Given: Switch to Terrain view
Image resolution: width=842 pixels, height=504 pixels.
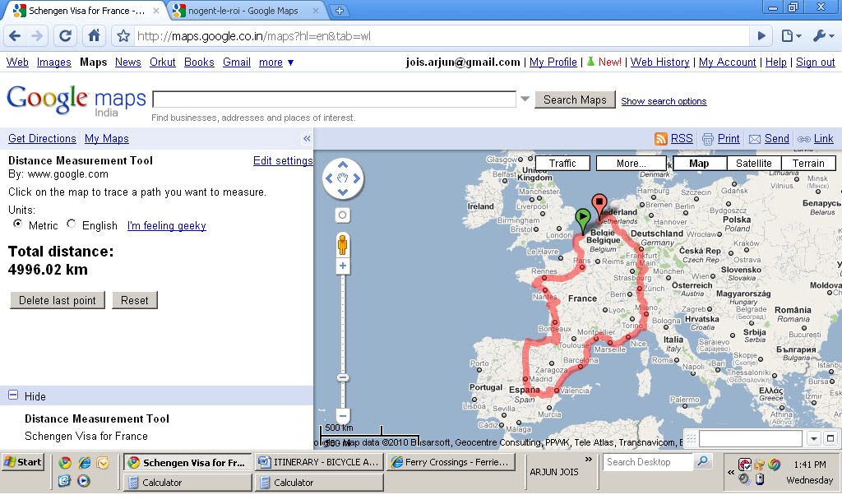Looking at the screenshot, I should 808,163.
